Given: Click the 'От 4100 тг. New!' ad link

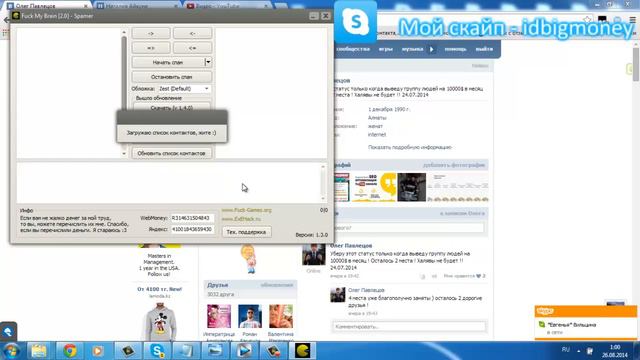Looking at the screenshot, I should pos(159,289).
